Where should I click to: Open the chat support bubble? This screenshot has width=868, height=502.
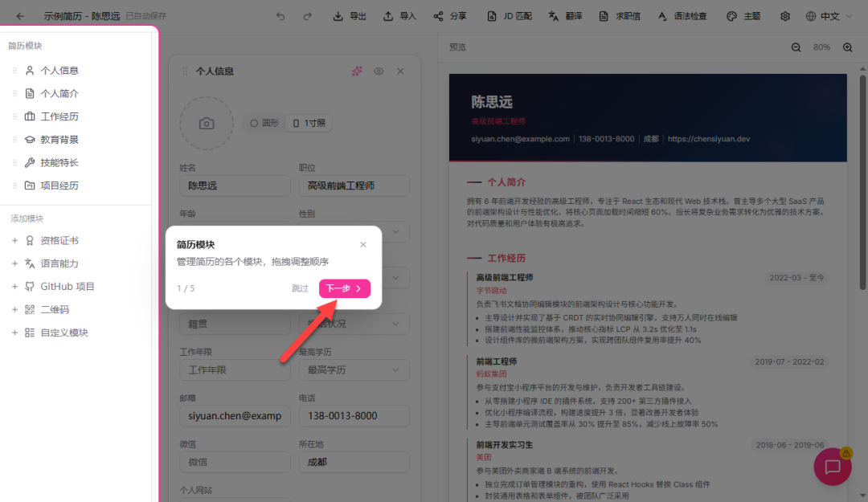(833, 467)
